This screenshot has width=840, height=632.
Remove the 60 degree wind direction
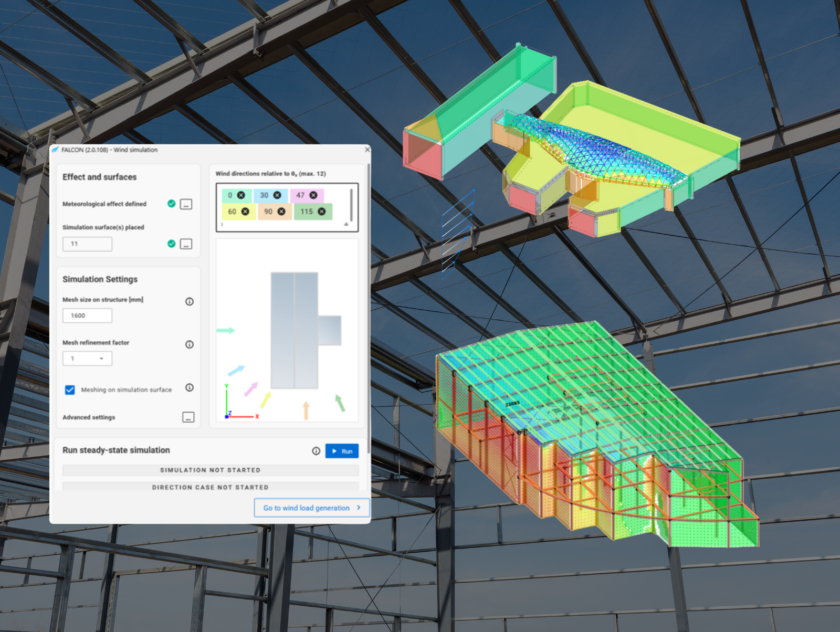(x=245, y=212)
